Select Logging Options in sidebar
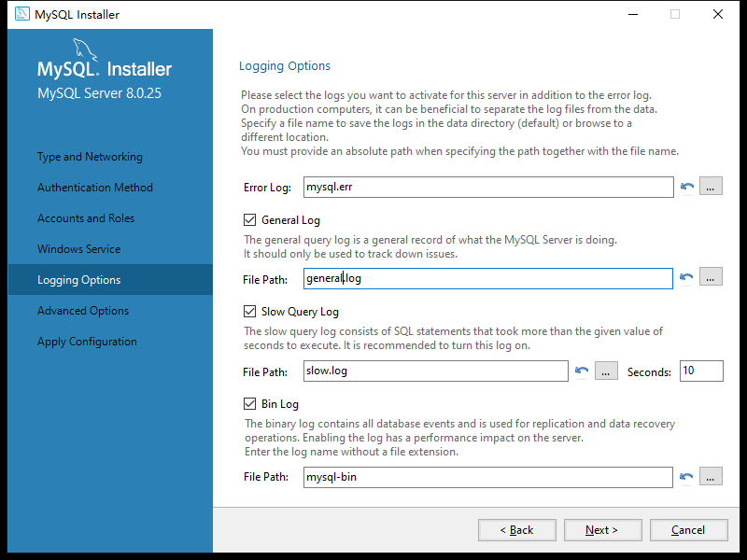Screen dimensions: 747x560 pos(110,279)
